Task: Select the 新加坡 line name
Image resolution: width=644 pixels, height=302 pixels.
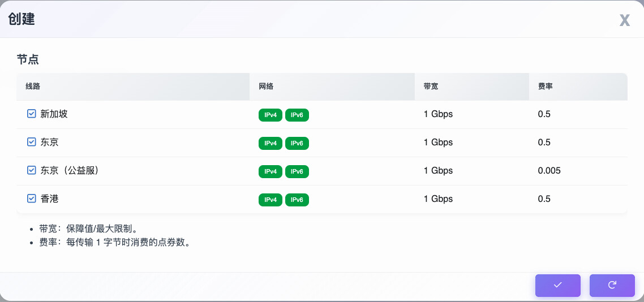Action: click(x=54, y=114)
